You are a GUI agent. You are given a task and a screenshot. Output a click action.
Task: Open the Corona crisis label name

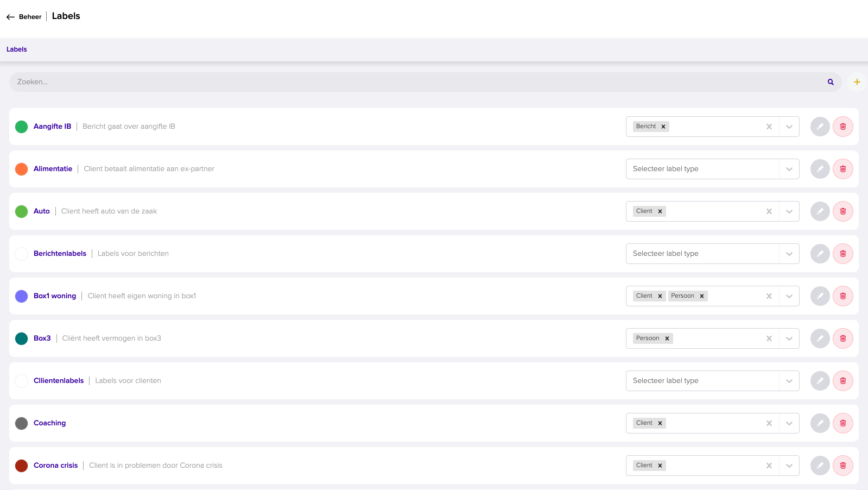(x=55, y=466)
